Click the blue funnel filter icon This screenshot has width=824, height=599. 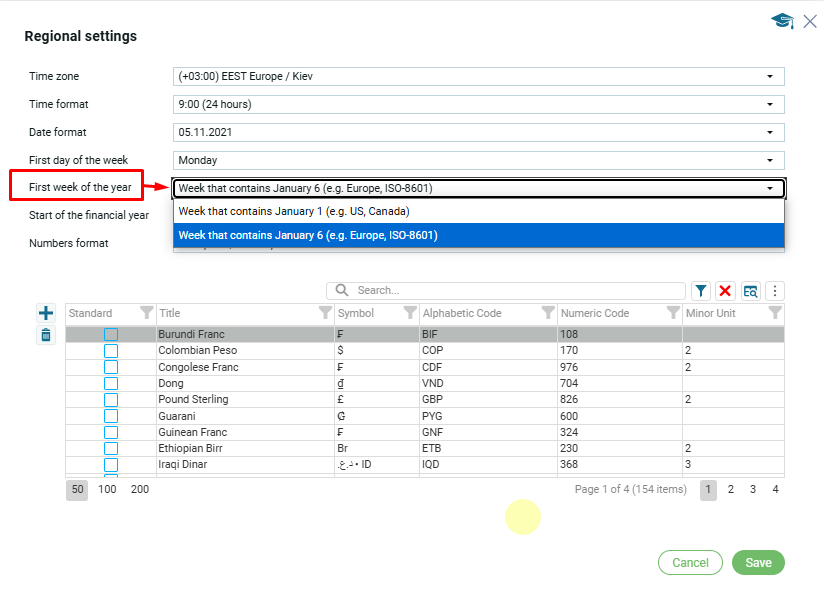click(701, 291)
